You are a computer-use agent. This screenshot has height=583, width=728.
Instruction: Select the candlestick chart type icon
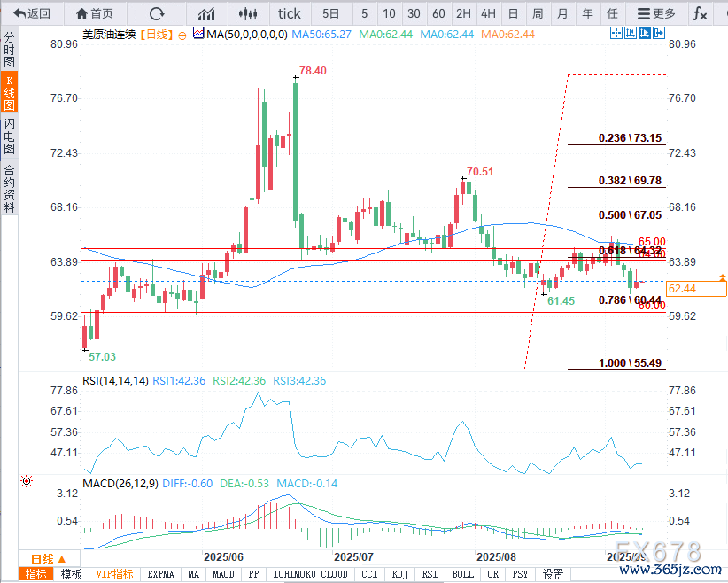pos(248,13)
